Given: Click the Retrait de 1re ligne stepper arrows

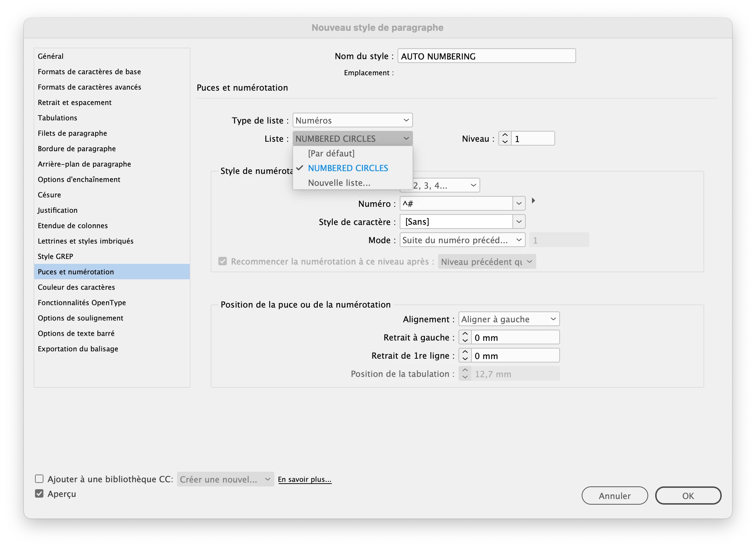Looking at the screenshot, I should [465, 356].
